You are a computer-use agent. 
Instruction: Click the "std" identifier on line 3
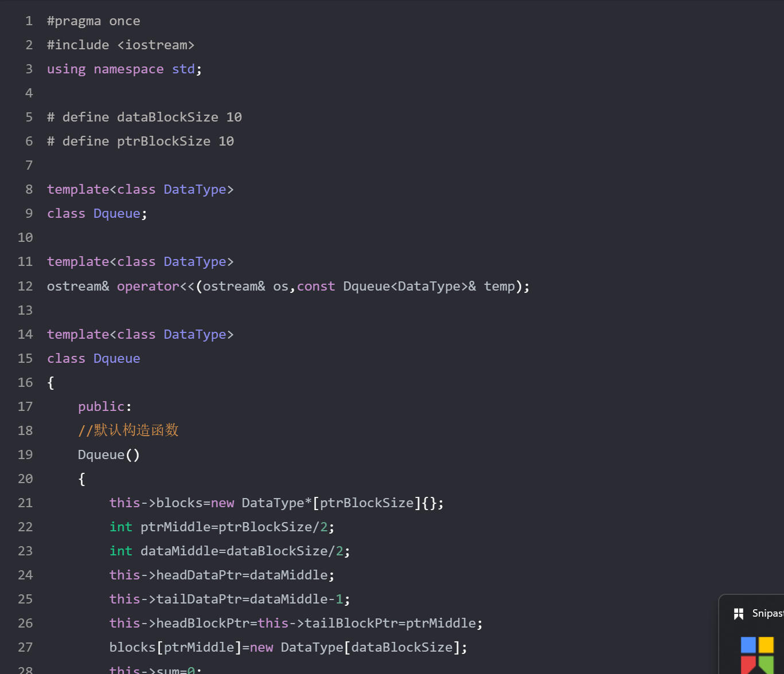(x=184, y=69)
